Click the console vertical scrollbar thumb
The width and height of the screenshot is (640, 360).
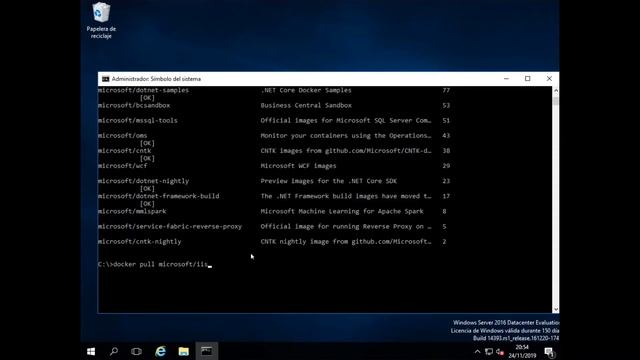click(x=556, y=100)
